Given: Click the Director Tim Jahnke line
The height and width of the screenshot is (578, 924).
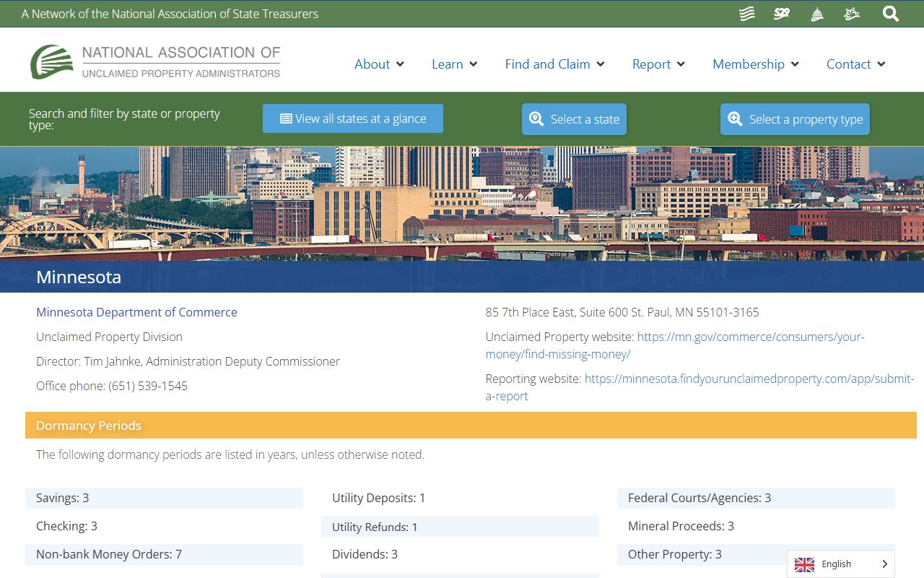Looking at the screenshot, I should pos(188,361).
